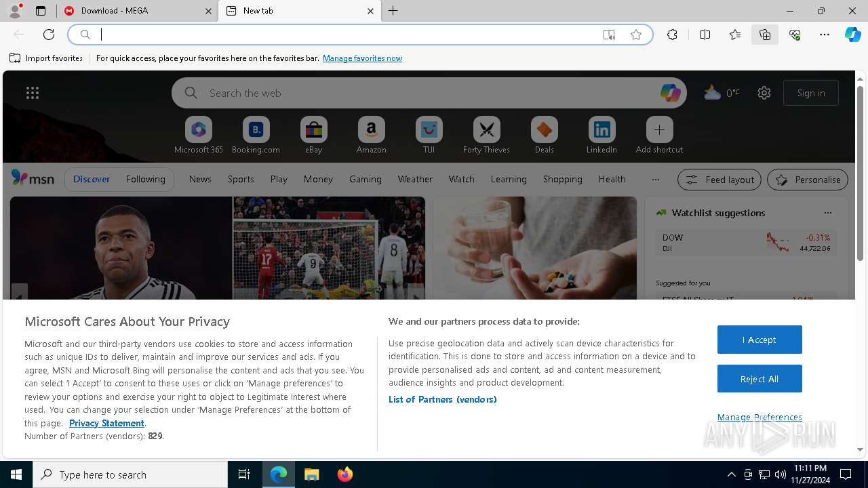Click the Search the web box
The height and width of the screenshot is (488, 868).
click(x=429, y=93)
